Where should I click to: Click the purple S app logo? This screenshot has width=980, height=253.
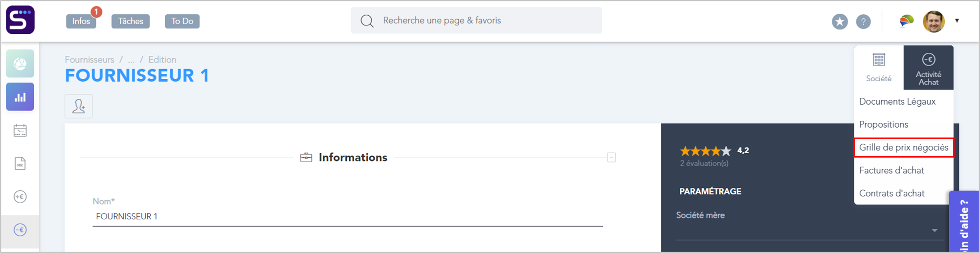(x=20, y=20)
